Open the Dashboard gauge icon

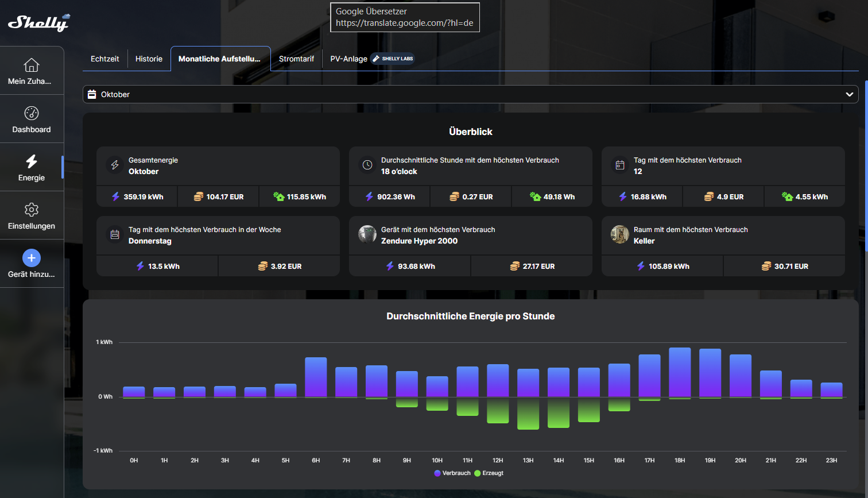32,113
